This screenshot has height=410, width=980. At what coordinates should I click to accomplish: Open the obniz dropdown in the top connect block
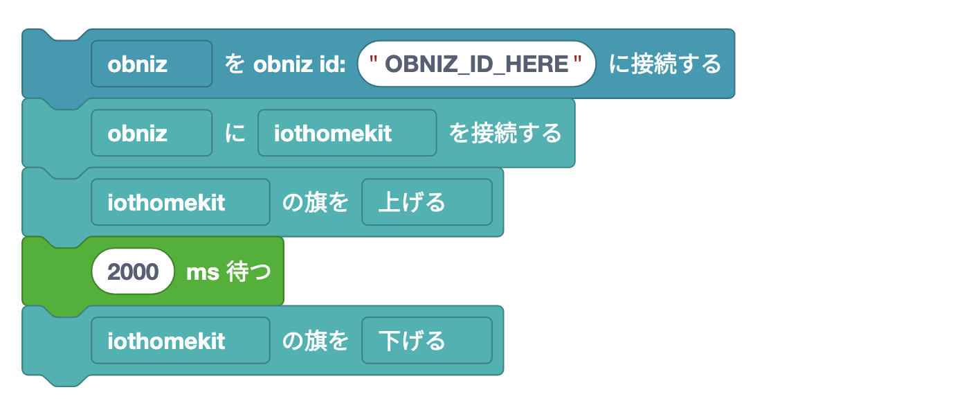152,64
